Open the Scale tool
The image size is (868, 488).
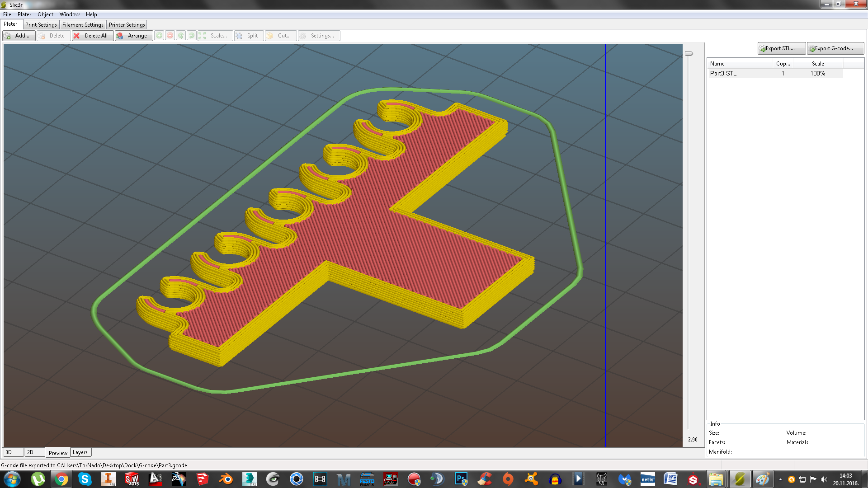click(x=215, y=36)
